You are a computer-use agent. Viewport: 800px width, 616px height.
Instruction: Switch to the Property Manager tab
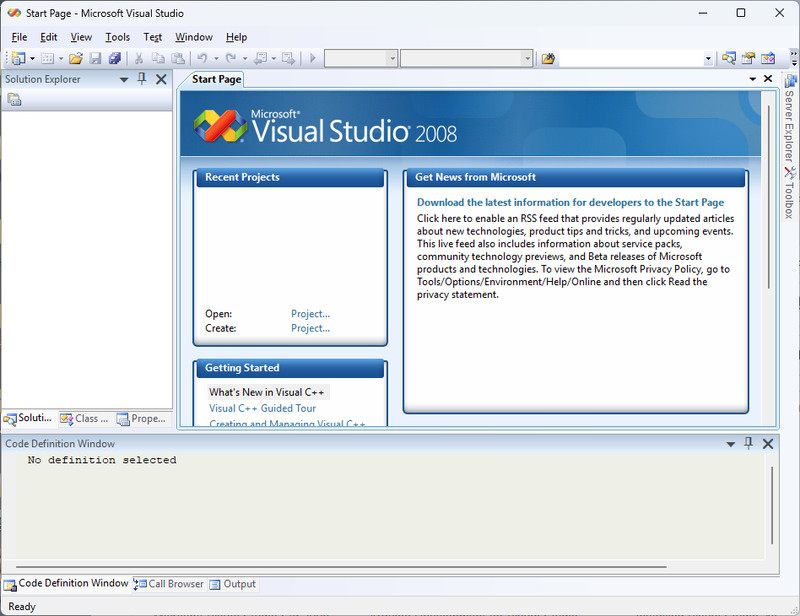pyautogui.click(x=141, y=418)
